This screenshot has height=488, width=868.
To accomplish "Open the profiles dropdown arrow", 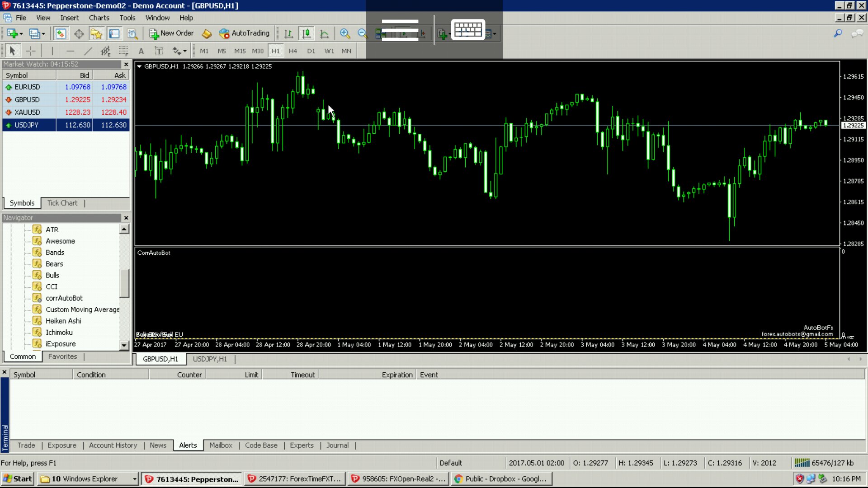I will pos(43,33).
